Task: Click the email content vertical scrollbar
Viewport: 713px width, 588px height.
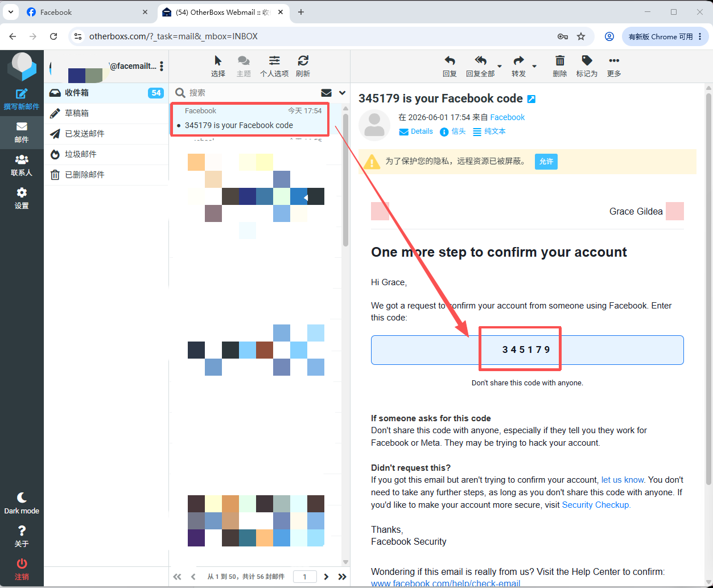Action: point(708,289)
